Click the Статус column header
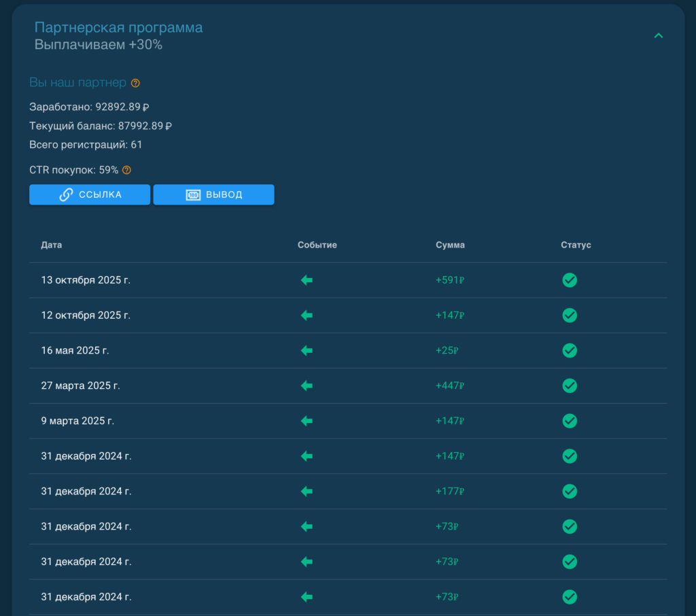Viewport: 696px width, 616px height. tap(576, 245)
